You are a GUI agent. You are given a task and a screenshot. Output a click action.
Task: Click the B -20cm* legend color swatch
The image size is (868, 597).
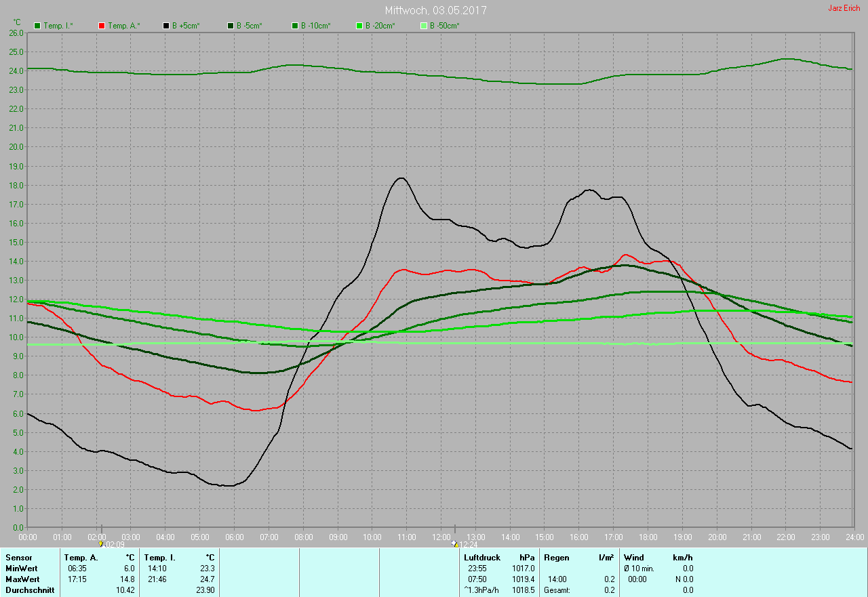pyautogui.click(x=359, y=26)
